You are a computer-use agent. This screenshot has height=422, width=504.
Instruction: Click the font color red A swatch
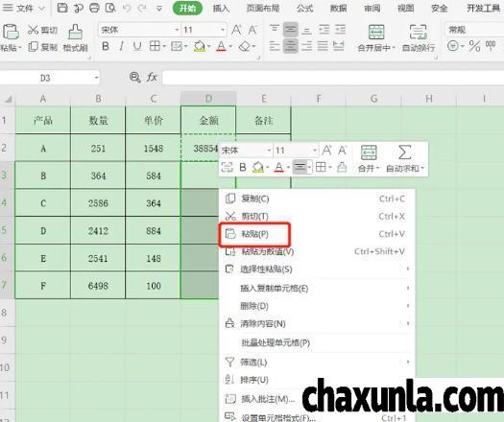point(221,47)
